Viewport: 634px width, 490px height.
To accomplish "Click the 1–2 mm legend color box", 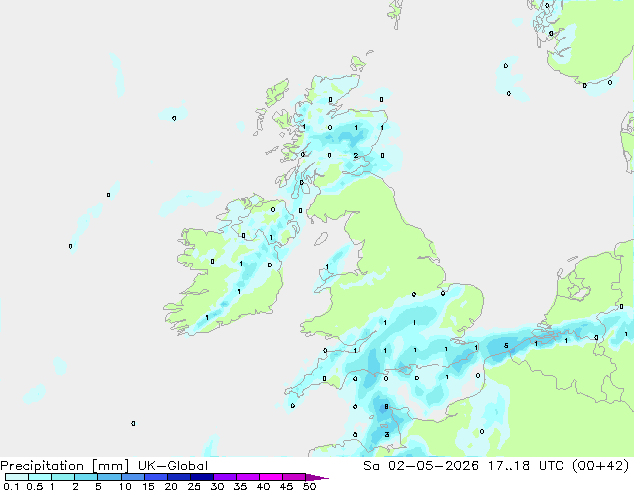I will point(63,477).
